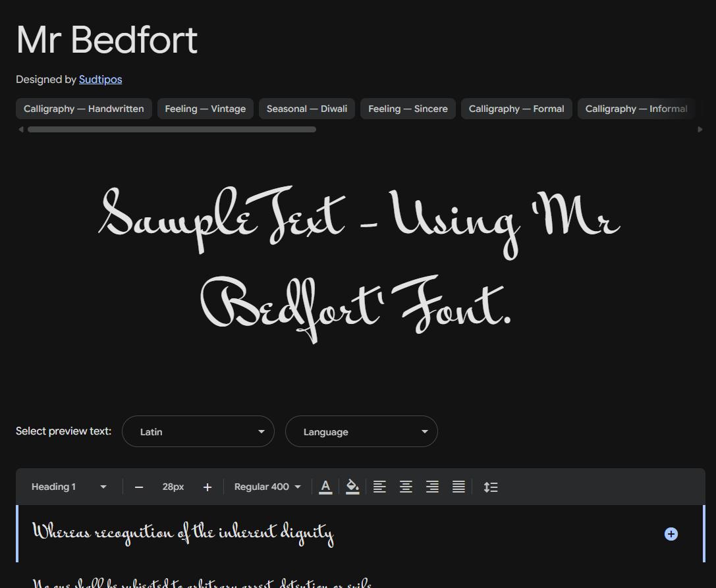Increase font size with plus button
Image resolution: width=716 pixels, height=588 pixels.
pyautogui.click(x=207, y=487)
